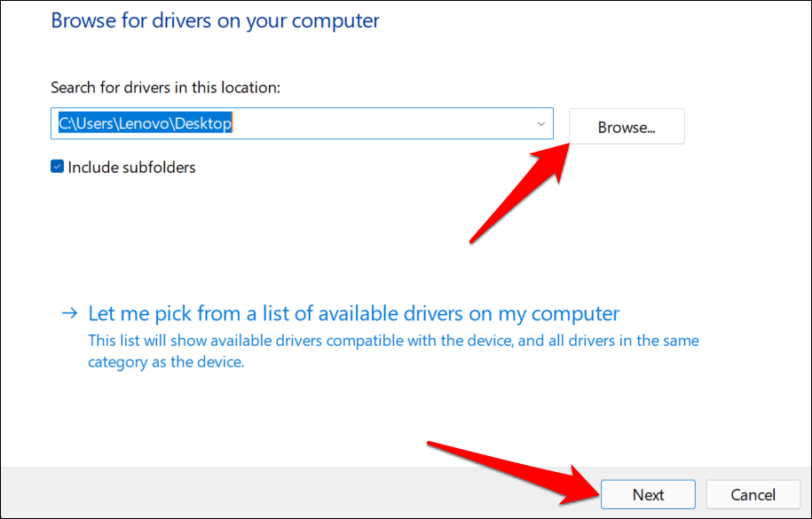Click the "Include subfolders" label text

131,167
